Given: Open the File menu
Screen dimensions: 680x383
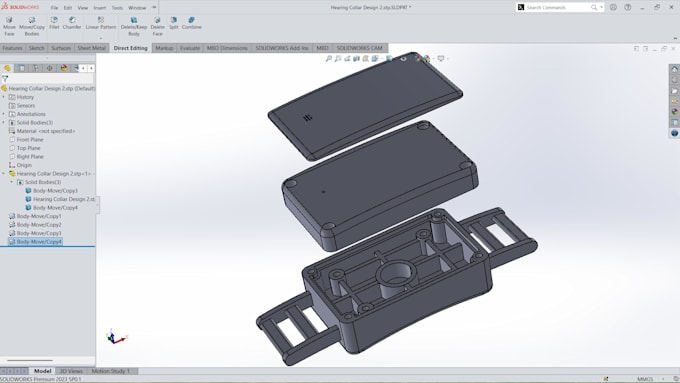Looking at the screenshot, I should [x=54, y=8].
